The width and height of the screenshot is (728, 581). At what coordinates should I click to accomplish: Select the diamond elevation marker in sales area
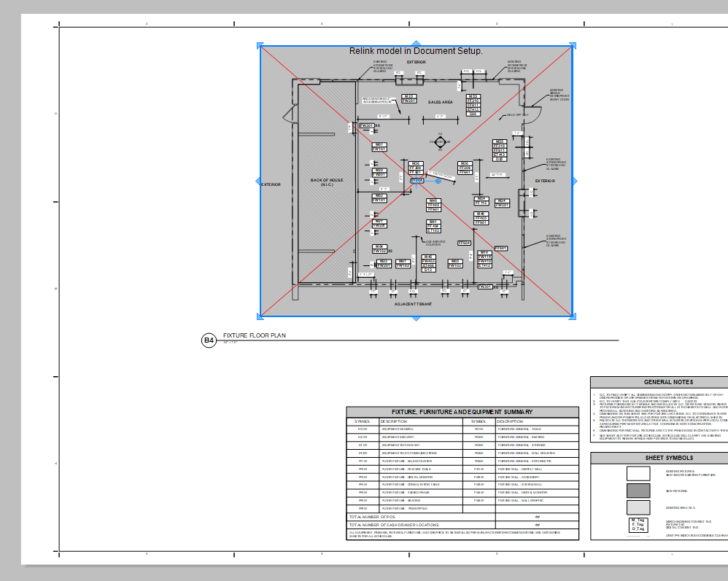coord(440,142)
